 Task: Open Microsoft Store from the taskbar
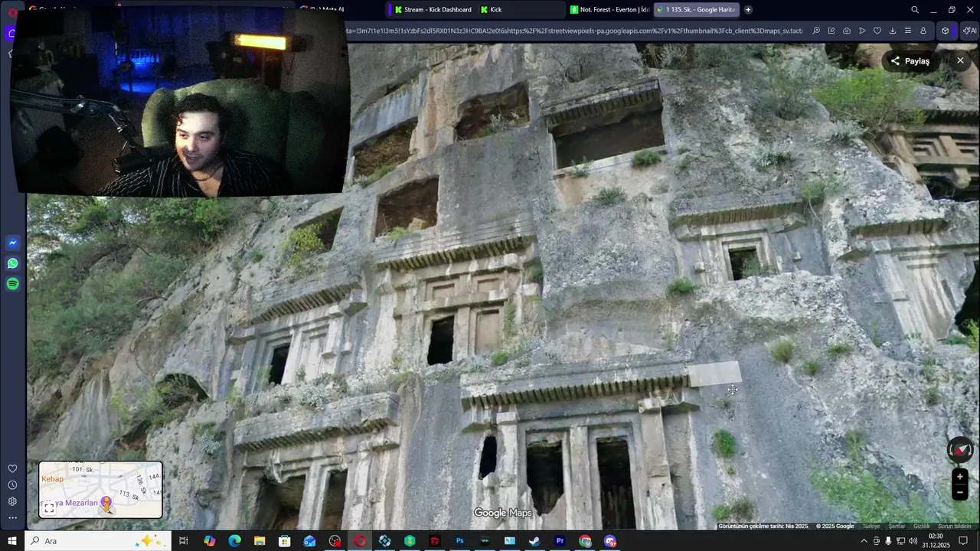tap(285, 541)
